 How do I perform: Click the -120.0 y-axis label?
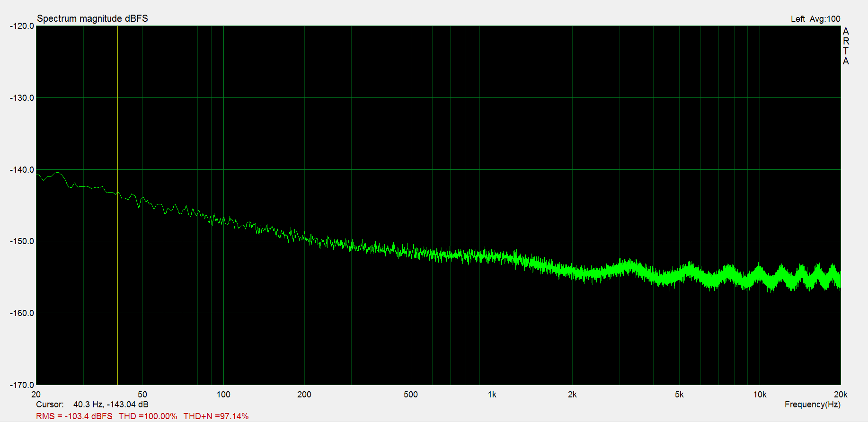pos(22,26)
